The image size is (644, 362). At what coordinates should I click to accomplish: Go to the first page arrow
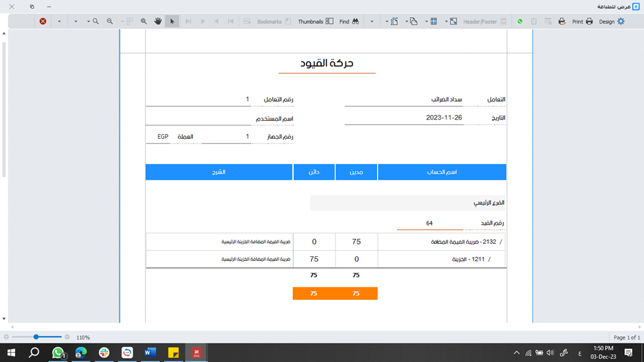click(x=231, y=21)
